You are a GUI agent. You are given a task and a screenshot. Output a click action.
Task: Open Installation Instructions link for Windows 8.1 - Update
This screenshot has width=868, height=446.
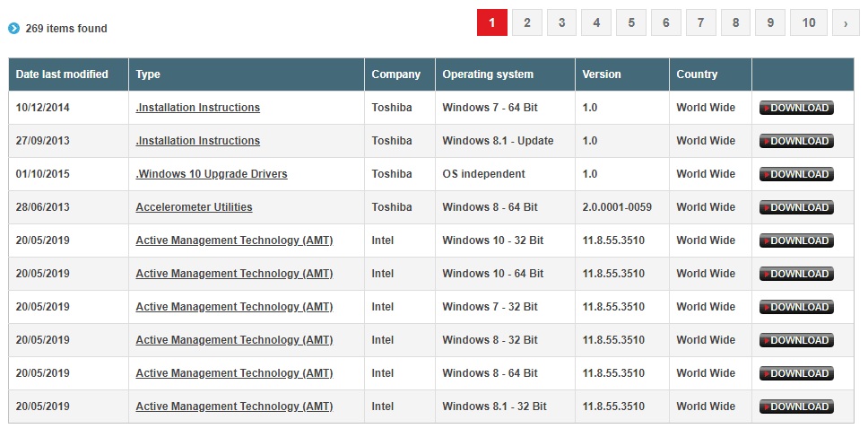coord(197,141)
